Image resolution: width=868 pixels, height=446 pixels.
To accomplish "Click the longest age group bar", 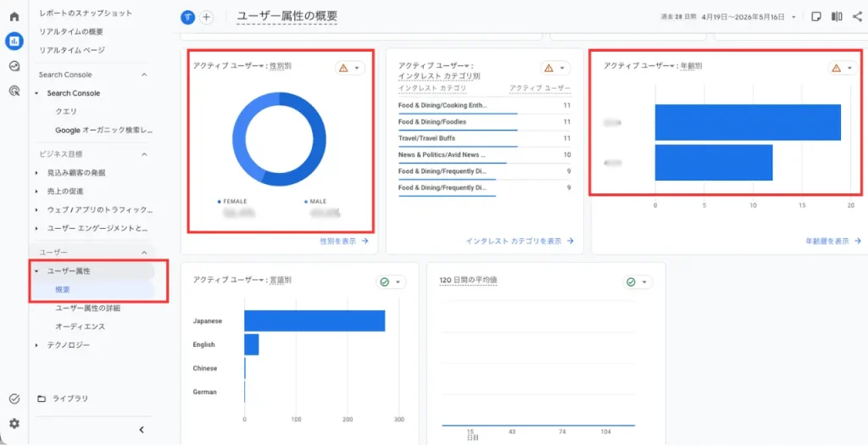I will (748, 122).
